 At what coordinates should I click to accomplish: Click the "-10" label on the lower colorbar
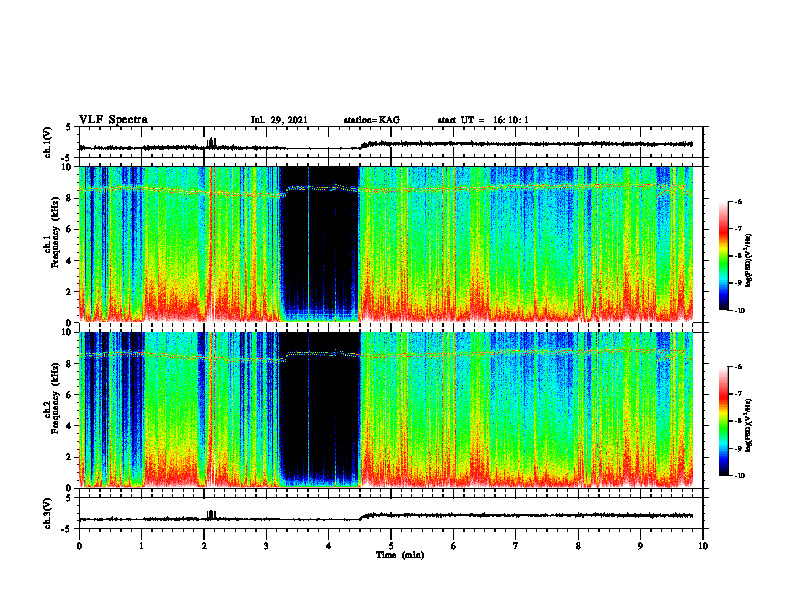coord(739,476)
